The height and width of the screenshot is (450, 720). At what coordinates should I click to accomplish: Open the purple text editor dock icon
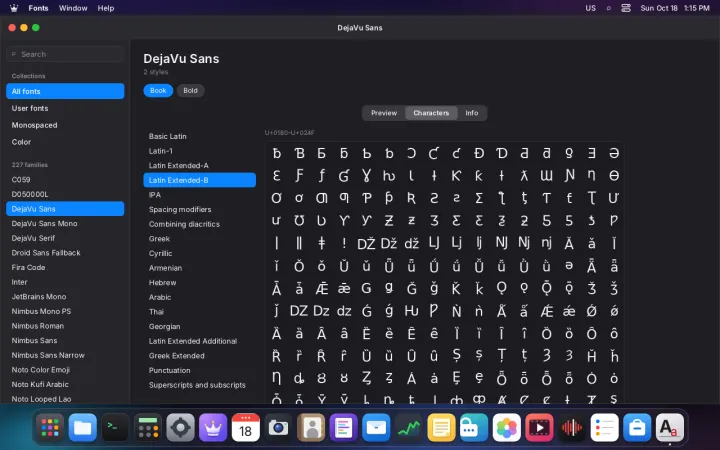coord(343,428)
